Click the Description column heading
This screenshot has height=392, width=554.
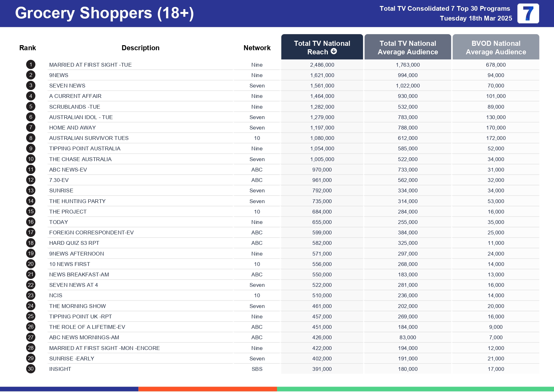coord(140,48)
